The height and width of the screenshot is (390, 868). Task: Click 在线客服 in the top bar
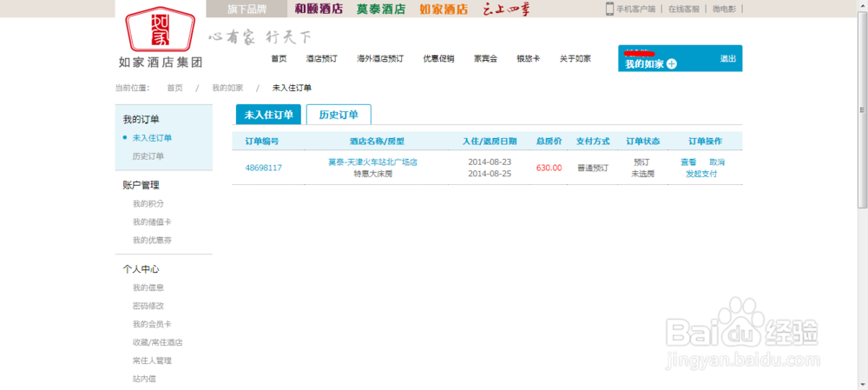[684, 9]
